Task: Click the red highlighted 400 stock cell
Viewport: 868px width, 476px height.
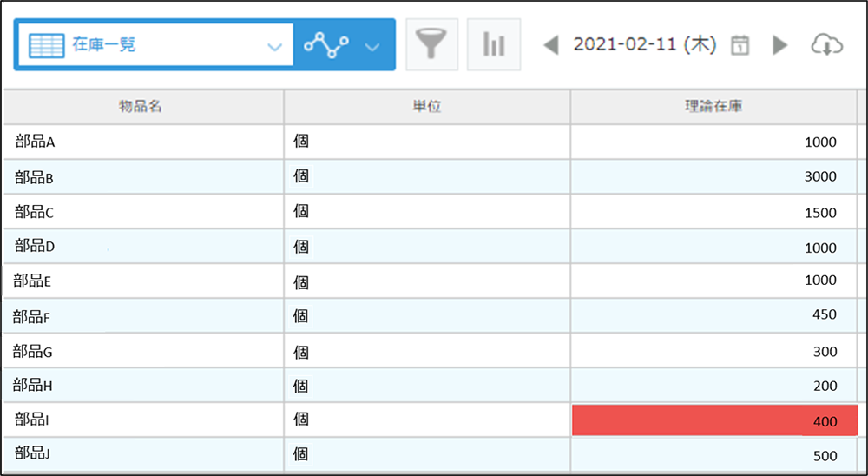Action: click(x=713, y=421)
